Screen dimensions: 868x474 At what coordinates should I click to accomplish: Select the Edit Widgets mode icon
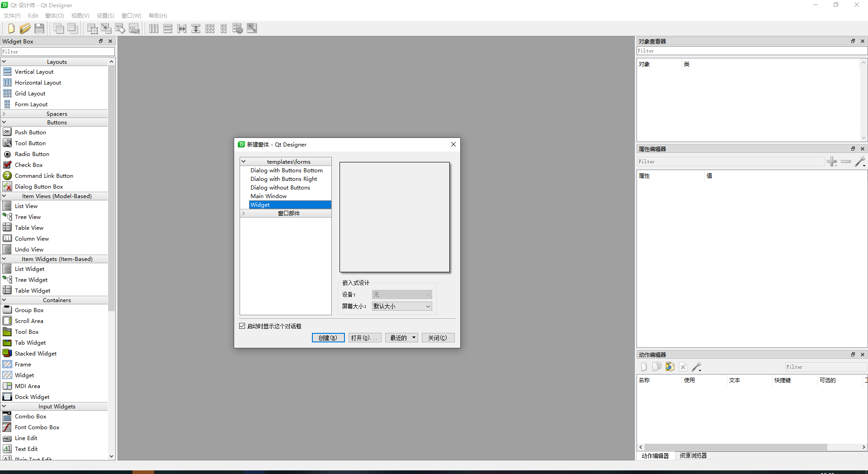[92, 29]
